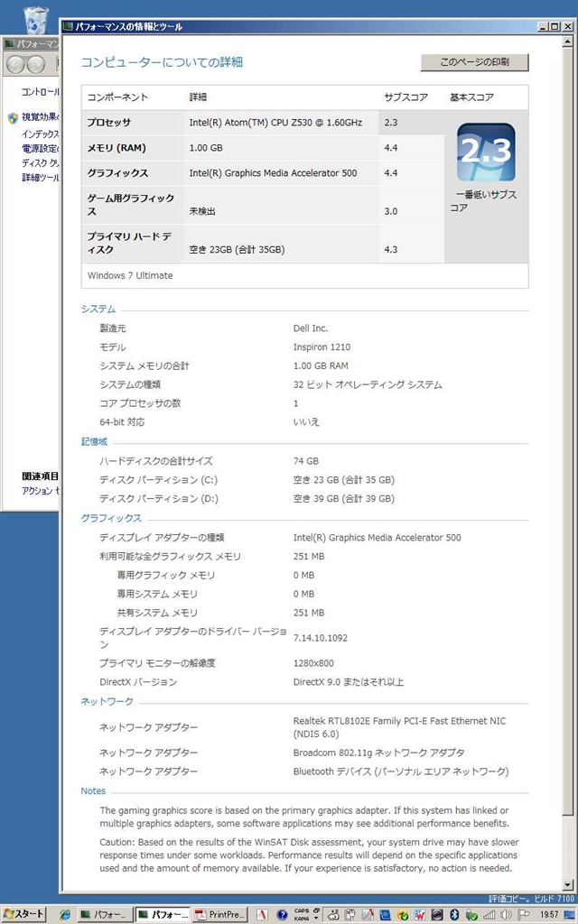Click the コンポーネント column header

pyautogui.click(x=117, y=97)
